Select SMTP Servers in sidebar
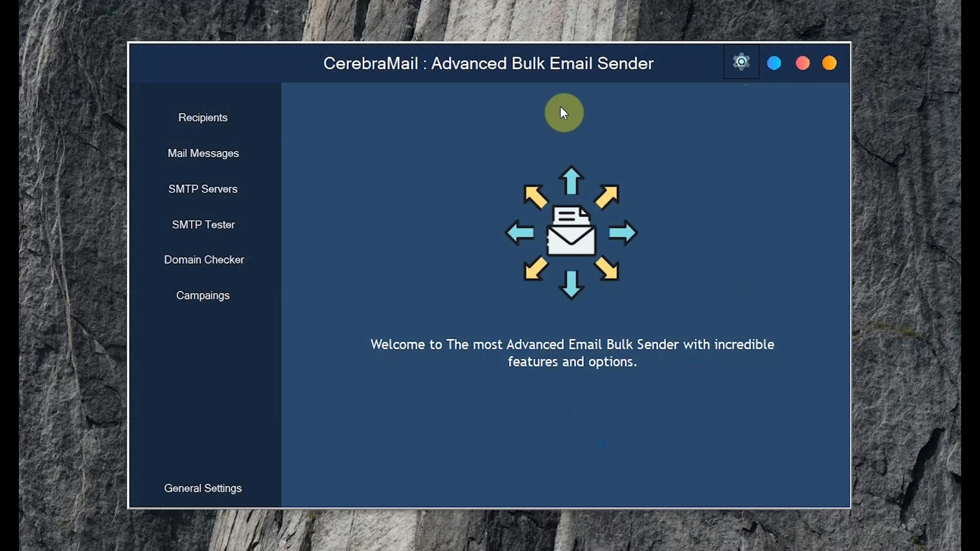Image resolution: width=980 pixels, height=551 pixels. pos(203,189)
